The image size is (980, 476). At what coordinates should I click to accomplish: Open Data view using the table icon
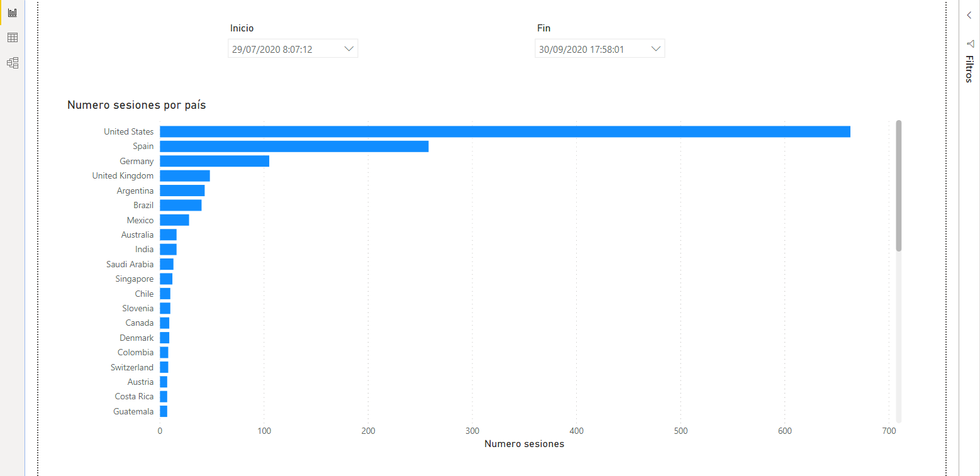pyautogui.click(x=12, y=37)
